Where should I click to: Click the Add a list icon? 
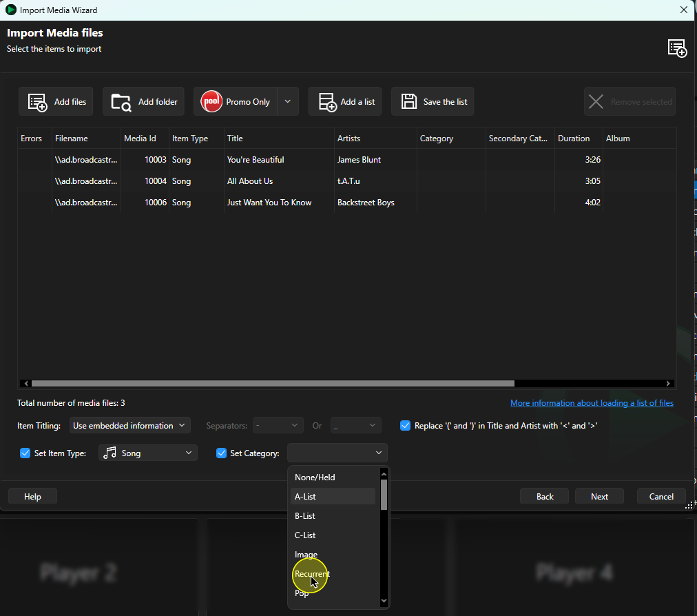tap(328, 102)
